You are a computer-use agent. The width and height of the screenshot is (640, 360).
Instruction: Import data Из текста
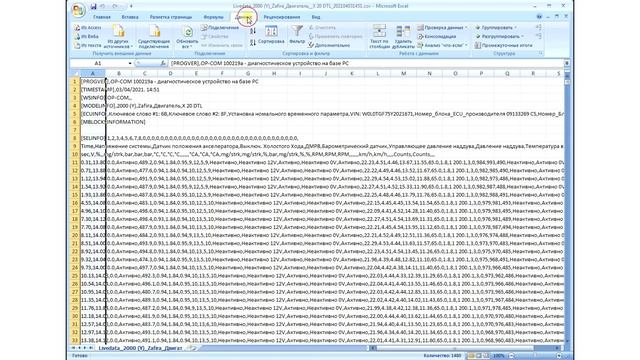point(88,45)
